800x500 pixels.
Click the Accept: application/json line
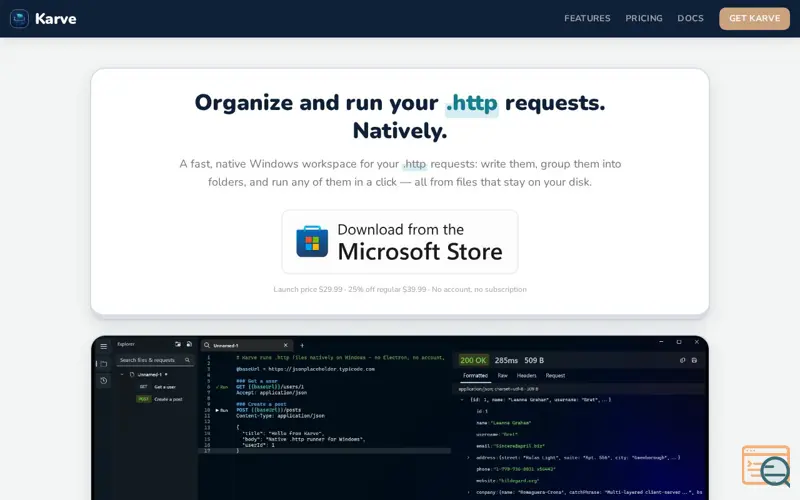(x=271, y=393)
